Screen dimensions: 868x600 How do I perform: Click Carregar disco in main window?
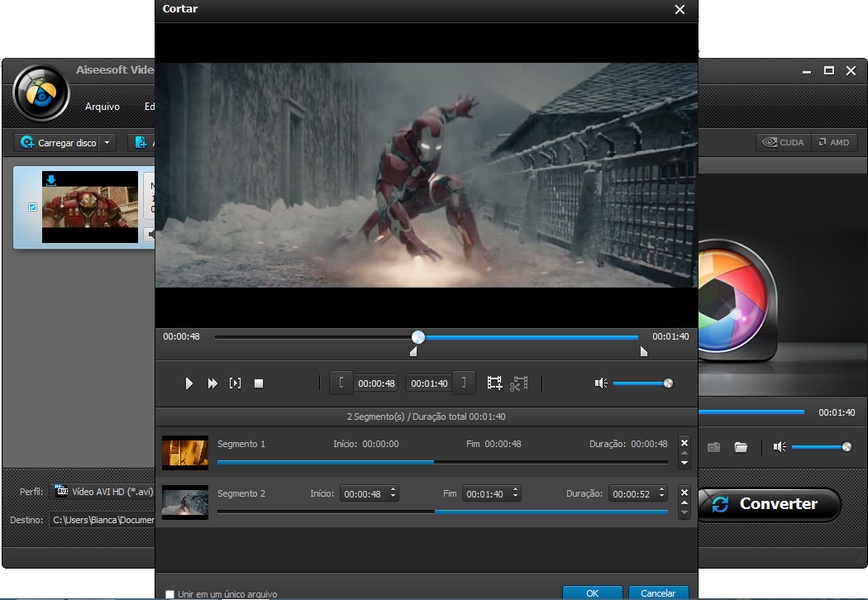58,143
